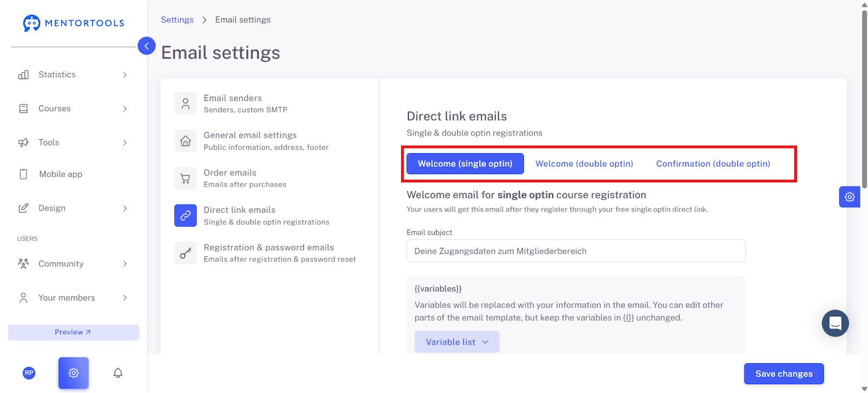Image resolution: width=868 pixels, height=393 pixels.
Task: Expand the Courses sidebar chevron
Action: click(125, 109)
